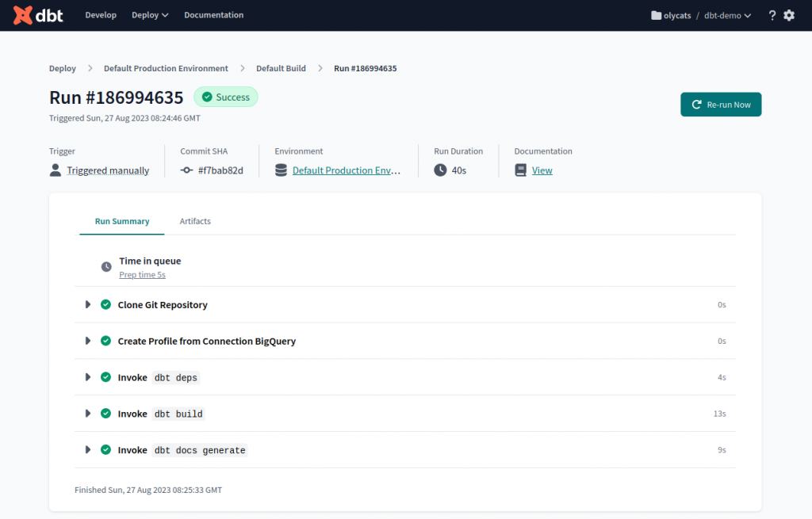Click the commit SHA #f7bab82d
Screen dimensions: 812x519
[220, 170]
